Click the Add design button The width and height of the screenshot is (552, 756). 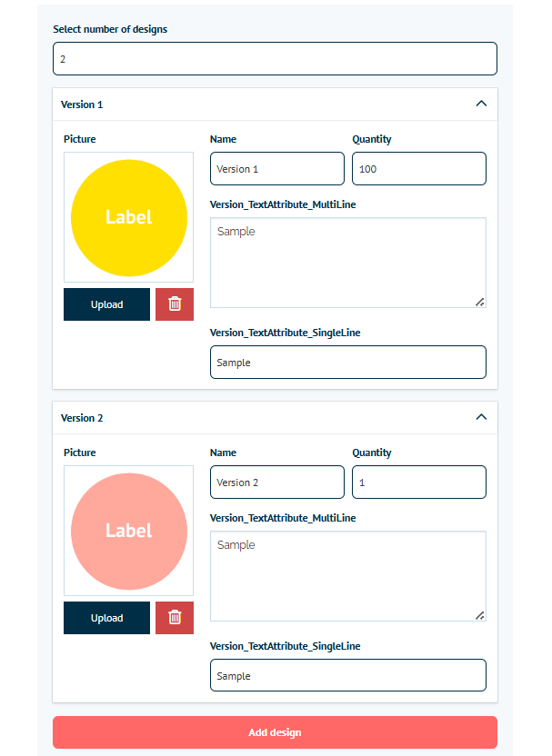275,732
